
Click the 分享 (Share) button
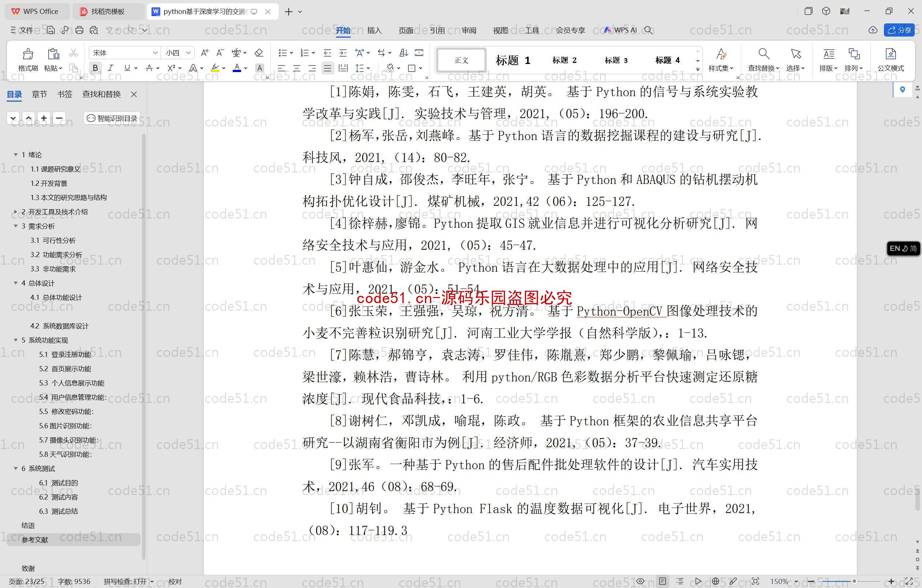[899, 30]
